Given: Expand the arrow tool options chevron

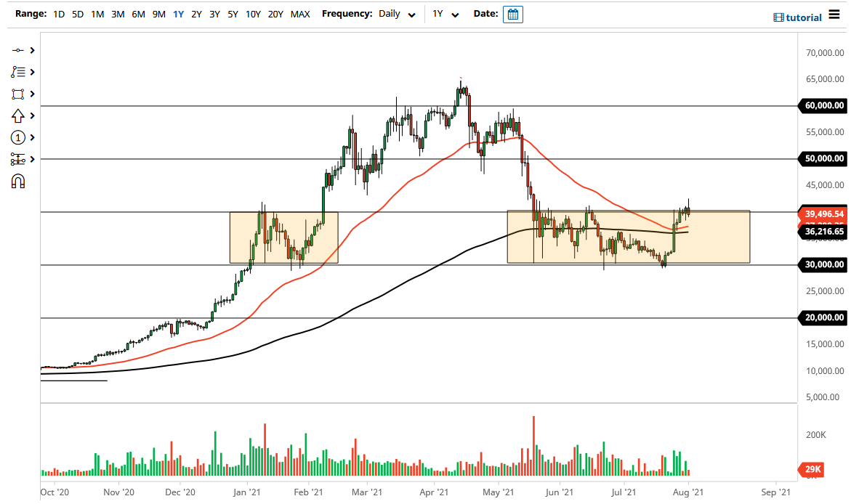Looking at the screenshot, I should 33,116.
